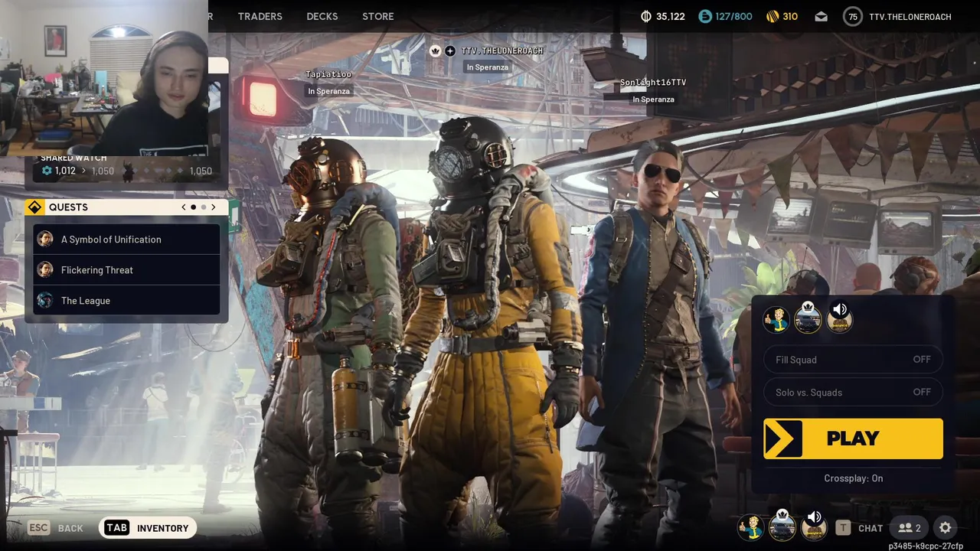Open Inventory with the Tab button
Viewport: 980px width, 551px height.
click(x=148, y=528)
